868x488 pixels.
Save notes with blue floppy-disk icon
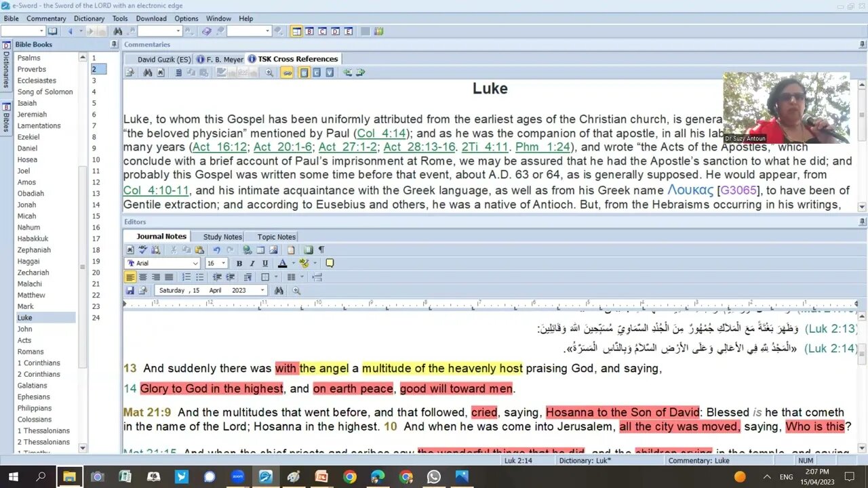[x=130, y=290]
